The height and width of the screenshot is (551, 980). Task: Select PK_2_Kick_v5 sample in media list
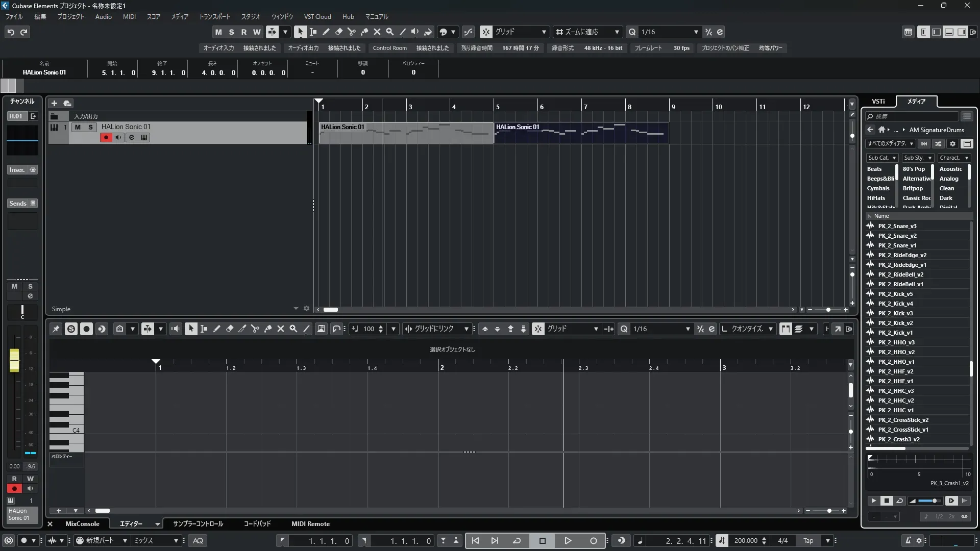pos(895,294)
